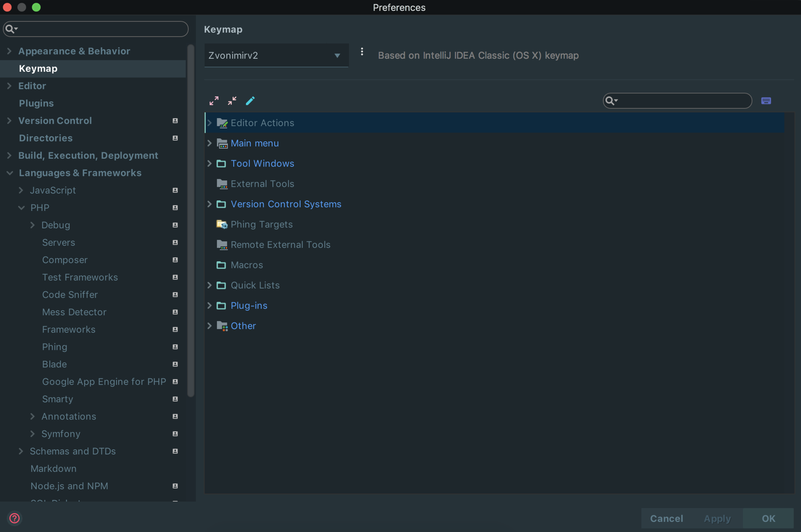This screenshot has height=532, width=801.
Task: Open the three-dot keymap options menu
Action: pyautogui.click(x=362, y=52)
